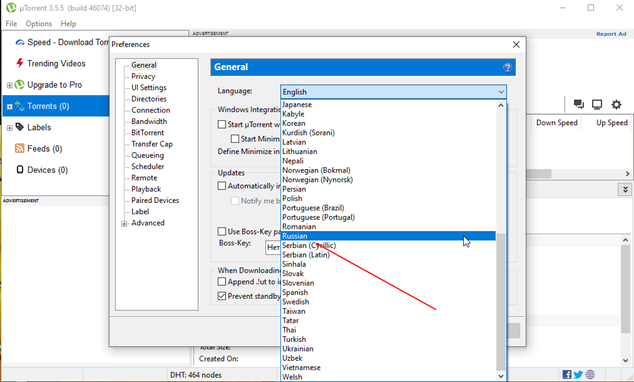Click detail pane scroll down arrow
The width and height of the screenshot is (634, 382).
tap(626, 360)
